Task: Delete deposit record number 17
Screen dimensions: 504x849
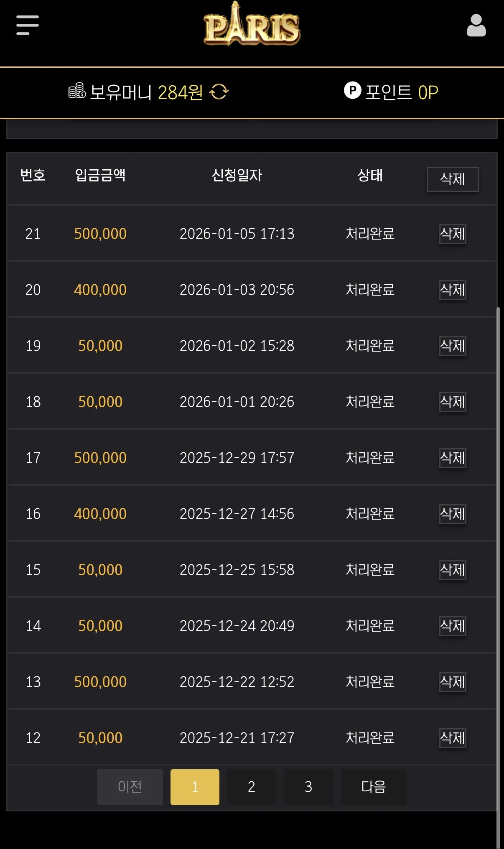Action: [x=453, y=458]
